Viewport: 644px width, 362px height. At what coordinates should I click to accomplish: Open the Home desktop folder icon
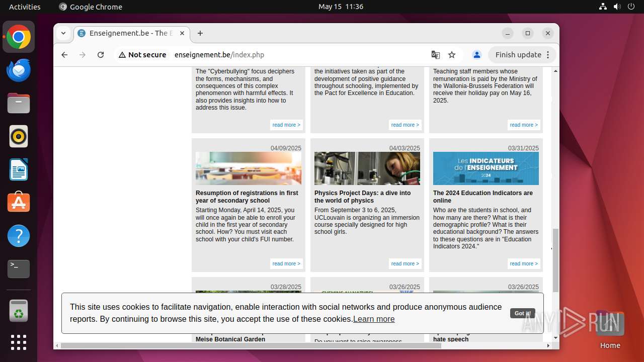[x=610, y=330]
